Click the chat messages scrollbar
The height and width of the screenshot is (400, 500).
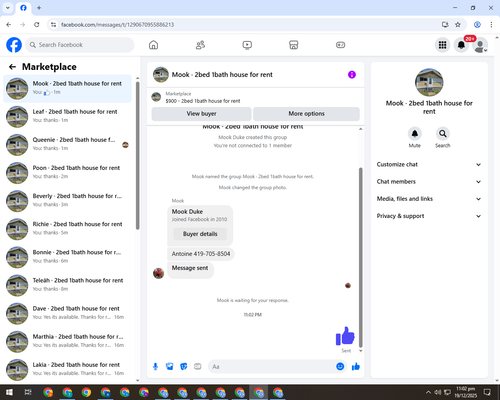point(360,257)
